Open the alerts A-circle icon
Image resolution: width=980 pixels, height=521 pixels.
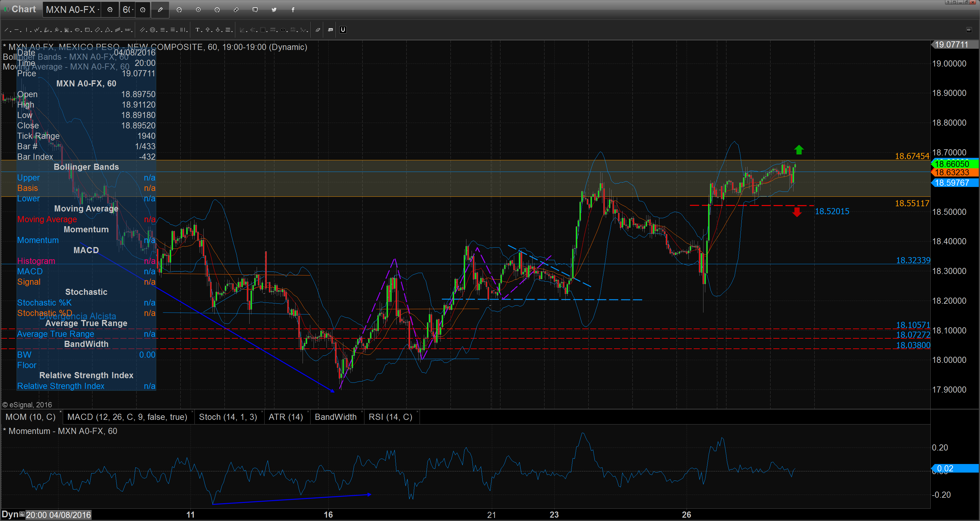coord(217,10)
